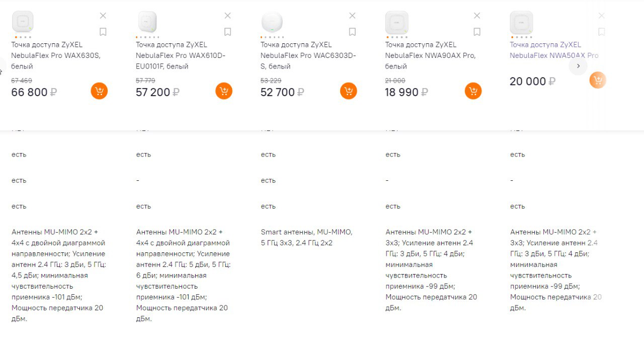Remove WAX630S from comparison
This screenshot has height=339, width=644.
103,16
